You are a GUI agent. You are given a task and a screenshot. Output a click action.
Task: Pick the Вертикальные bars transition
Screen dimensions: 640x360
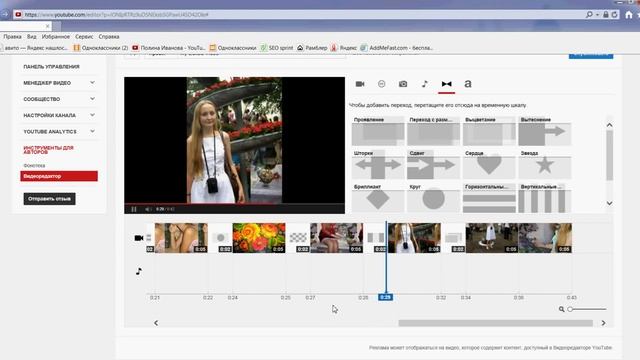pyautogui.click(x=544, y=198)
